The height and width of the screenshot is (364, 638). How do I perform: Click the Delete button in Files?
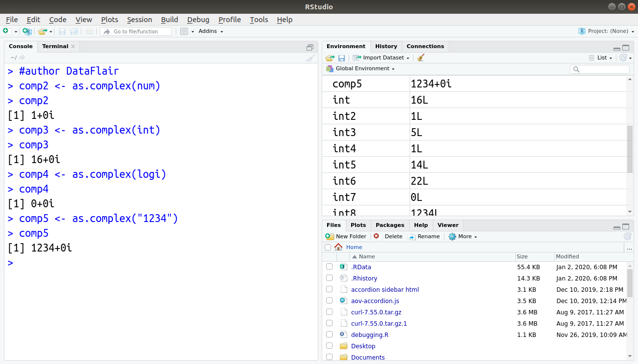point(388,236)
